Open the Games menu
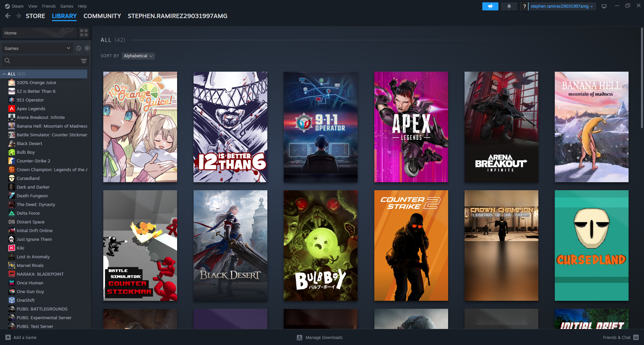 (67, 6)
